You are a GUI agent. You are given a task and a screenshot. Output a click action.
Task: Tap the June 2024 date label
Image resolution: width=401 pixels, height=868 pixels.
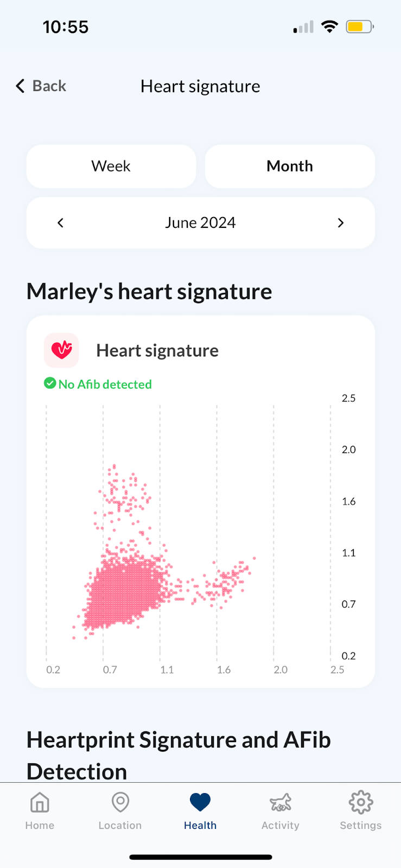tap(200, 223)
